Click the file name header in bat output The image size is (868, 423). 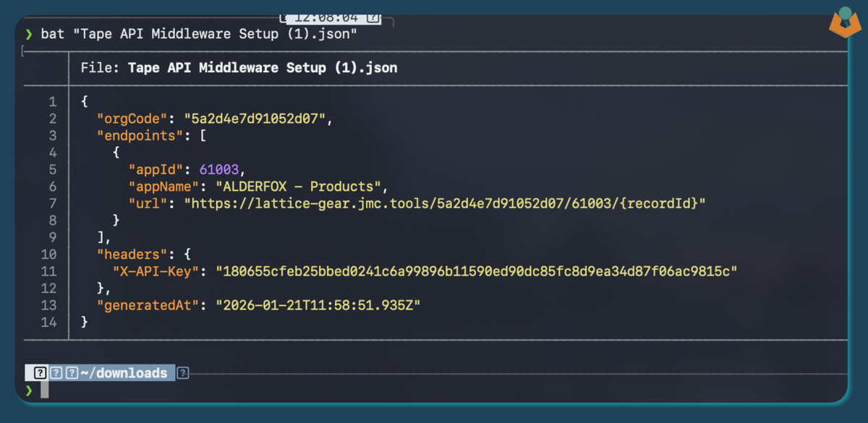click(262, 68)
